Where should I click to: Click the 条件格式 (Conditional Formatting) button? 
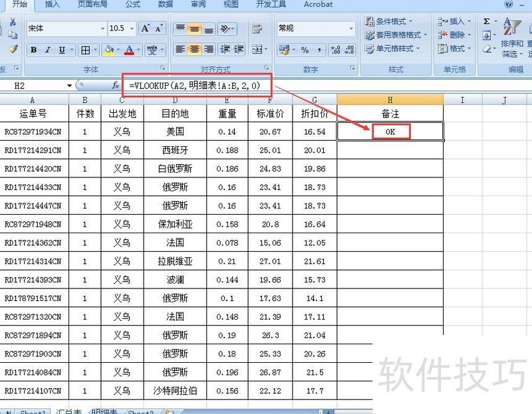390,21
